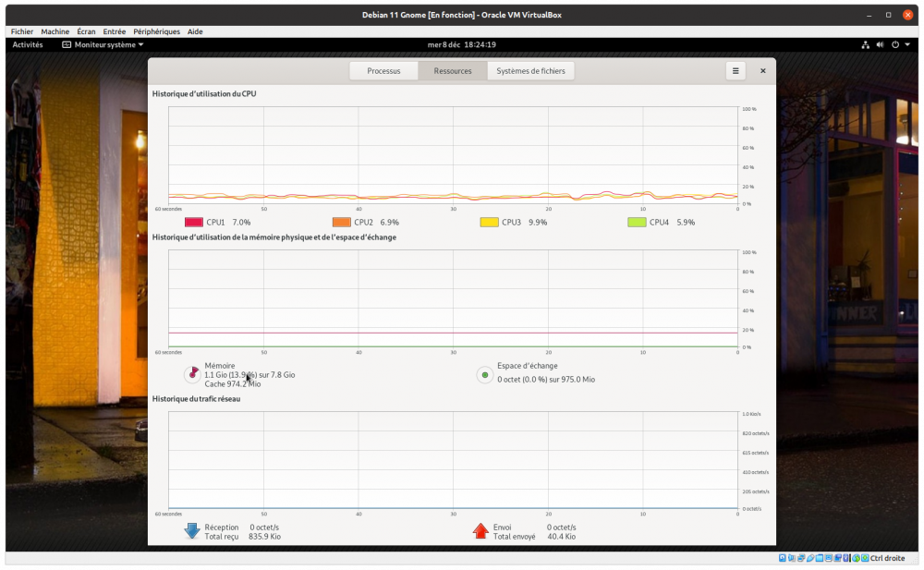Click the red Envoi upload arrow

(480, 531)
